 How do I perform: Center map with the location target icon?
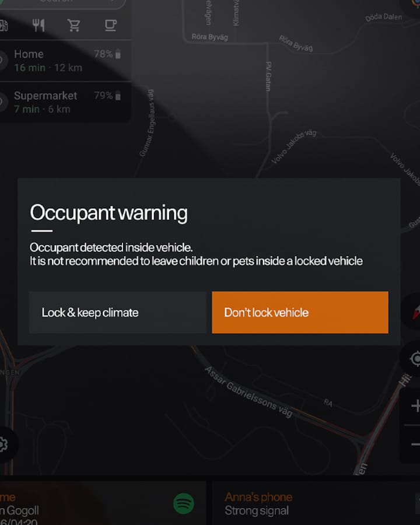(x=415, y=359)
